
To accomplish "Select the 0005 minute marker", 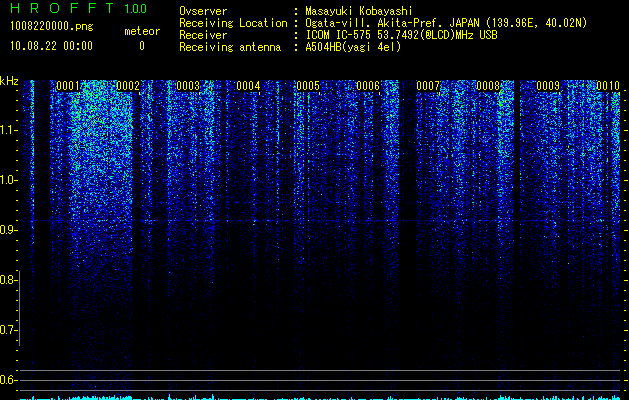I will coord(308,86).
